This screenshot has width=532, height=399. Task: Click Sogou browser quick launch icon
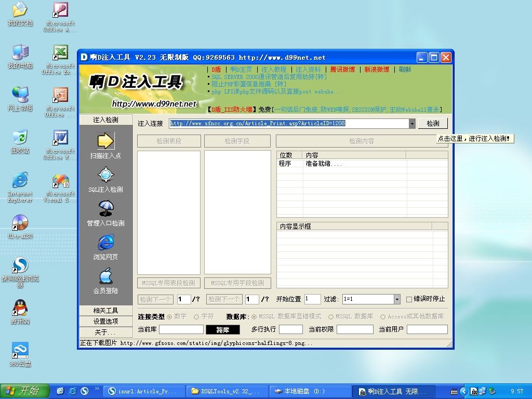tap(84, 391)
